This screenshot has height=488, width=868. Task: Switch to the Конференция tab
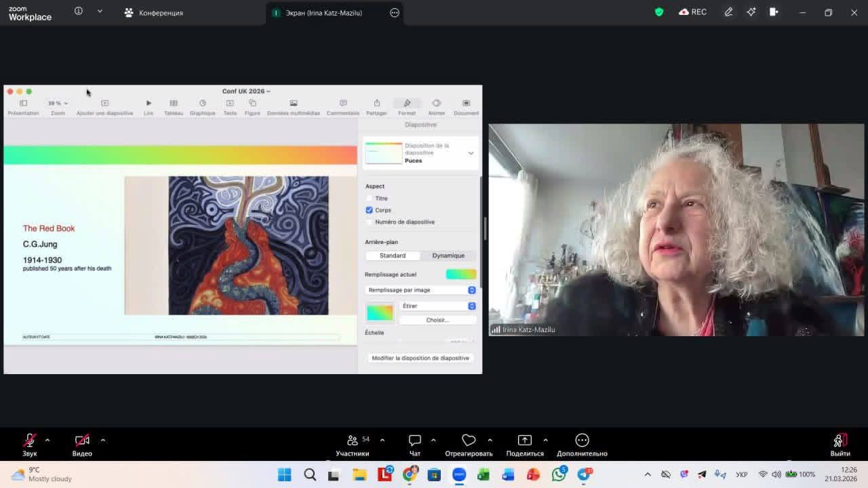pos(154,13)
